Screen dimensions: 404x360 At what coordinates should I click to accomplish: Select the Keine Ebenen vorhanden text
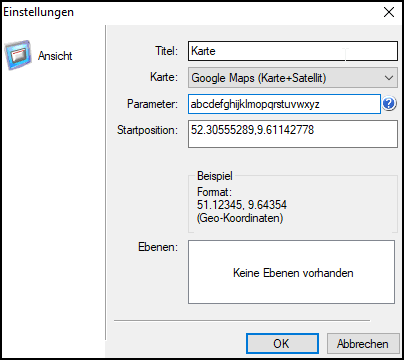[x=293, y=273]
